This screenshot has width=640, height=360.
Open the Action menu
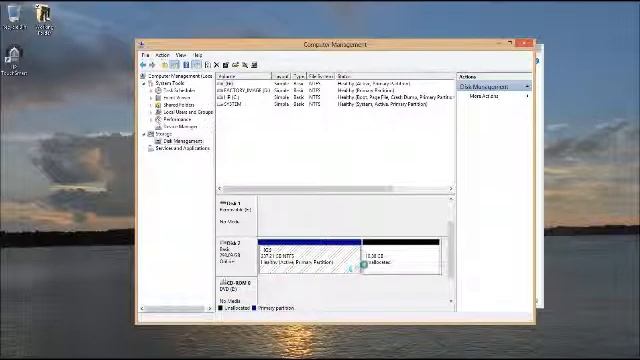pyautogui.click(x=162, y=55)
